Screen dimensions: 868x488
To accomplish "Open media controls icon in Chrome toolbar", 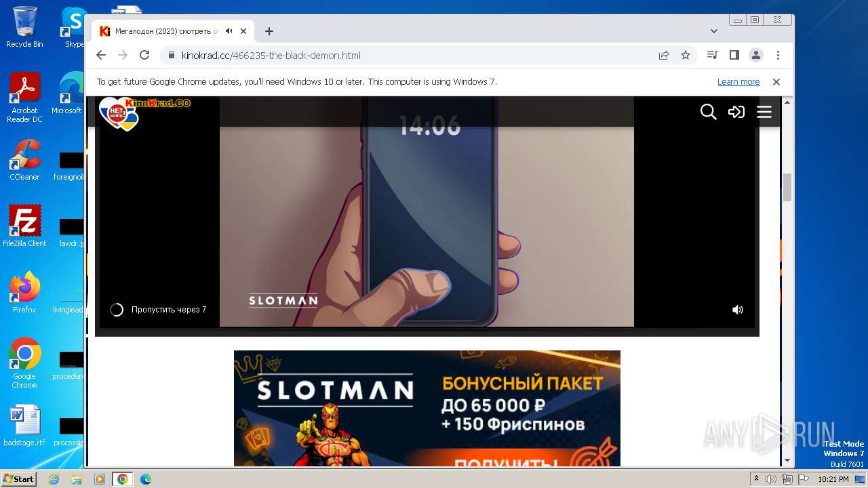I will click(712, 56).
